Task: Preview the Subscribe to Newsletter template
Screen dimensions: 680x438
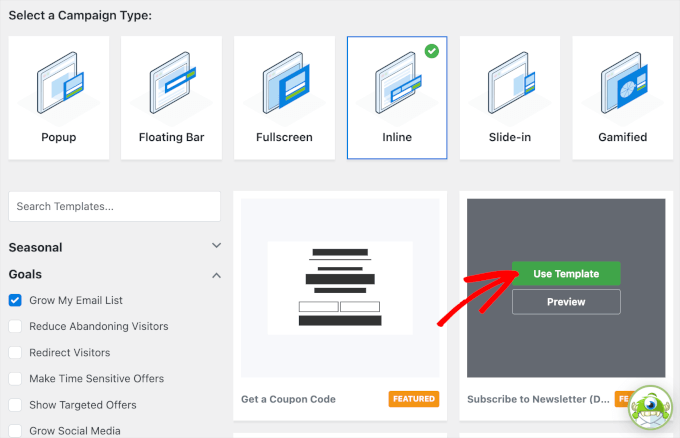Action: (566, 302)
